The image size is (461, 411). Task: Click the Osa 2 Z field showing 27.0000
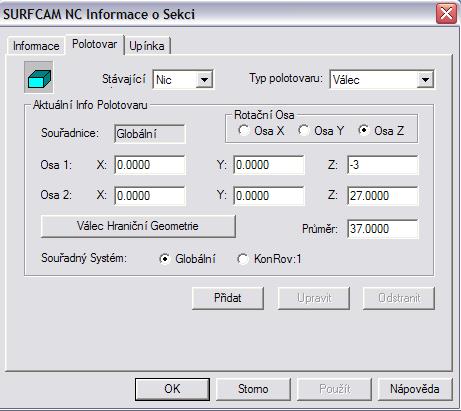[x=382, y=195]
